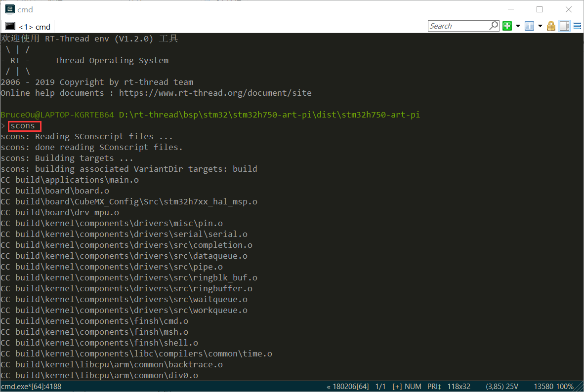Click the finsh\shell.o build line
Screen dimensions: 584x392
99,343
